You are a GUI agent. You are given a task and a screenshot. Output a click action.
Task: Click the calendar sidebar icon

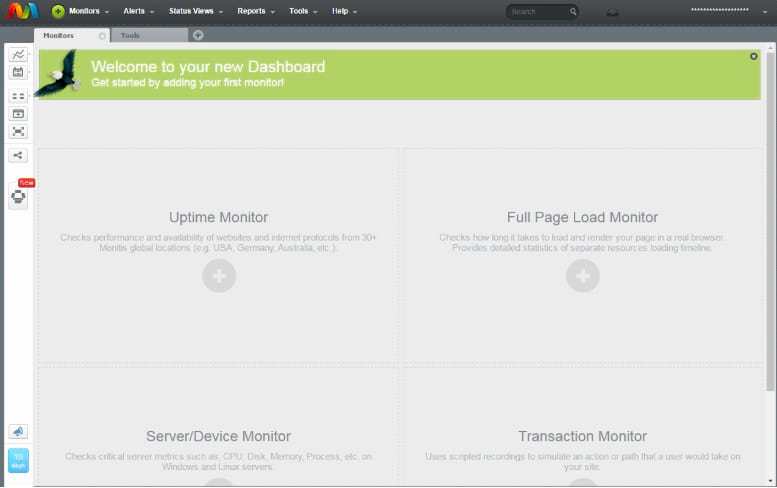pyautogui.click(x=18, y=72)
